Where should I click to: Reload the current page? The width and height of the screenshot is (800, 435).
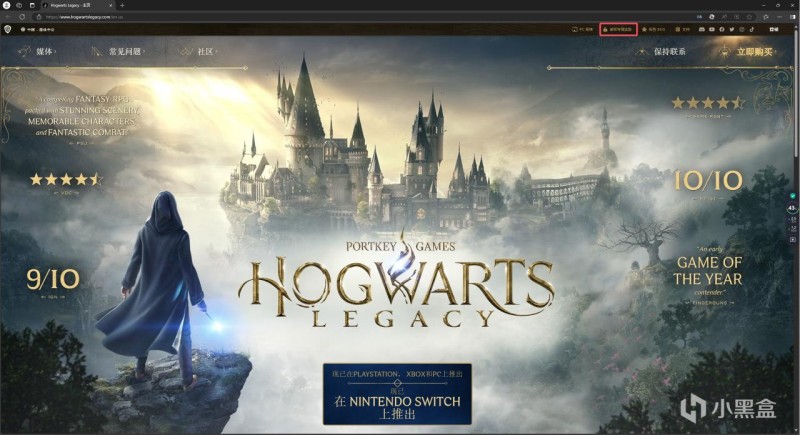coord(22,17)
